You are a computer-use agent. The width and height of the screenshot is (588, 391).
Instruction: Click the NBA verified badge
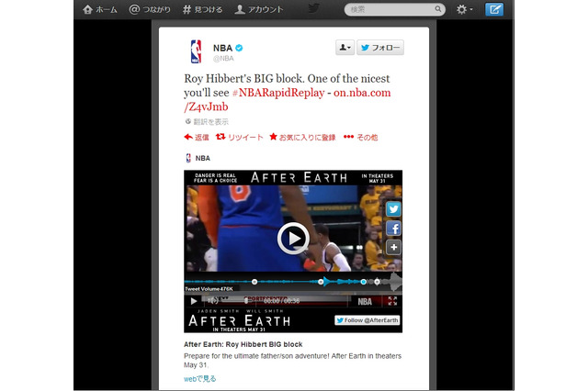(239, 48)
